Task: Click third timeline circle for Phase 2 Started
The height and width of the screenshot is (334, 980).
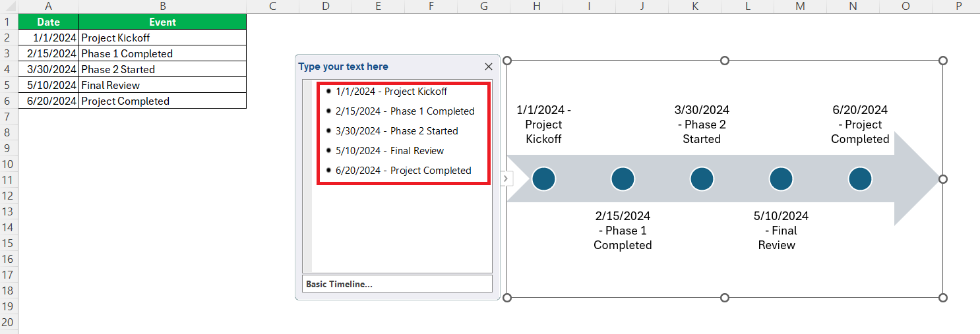Action: click(x=702, y=179)
